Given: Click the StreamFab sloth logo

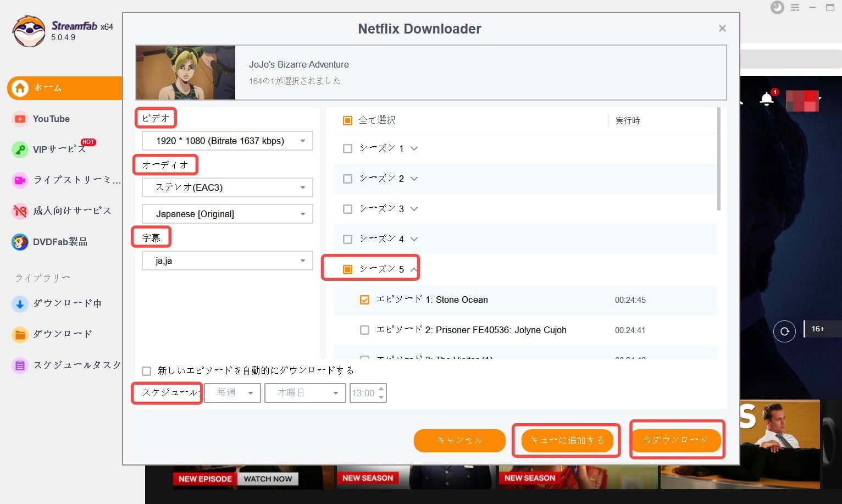Looking at the screenshot, I should 29,31.
